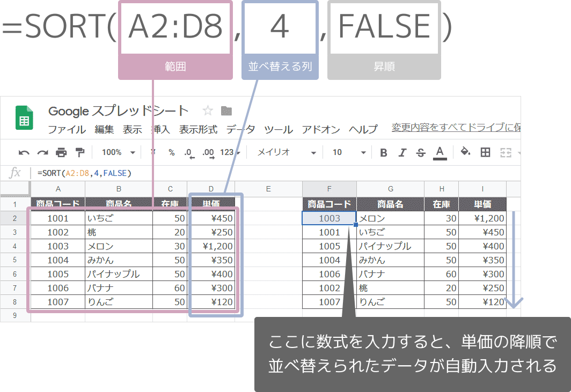Open the font size 10 dropdown
571x392 pixels.
[348, 152]
